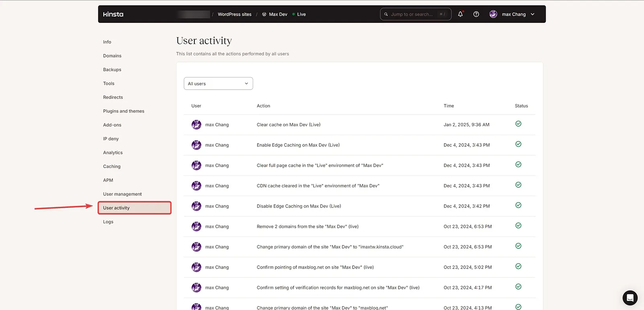Click avatar in Disable Edge Caching row
644x310 pixels.
196,206
